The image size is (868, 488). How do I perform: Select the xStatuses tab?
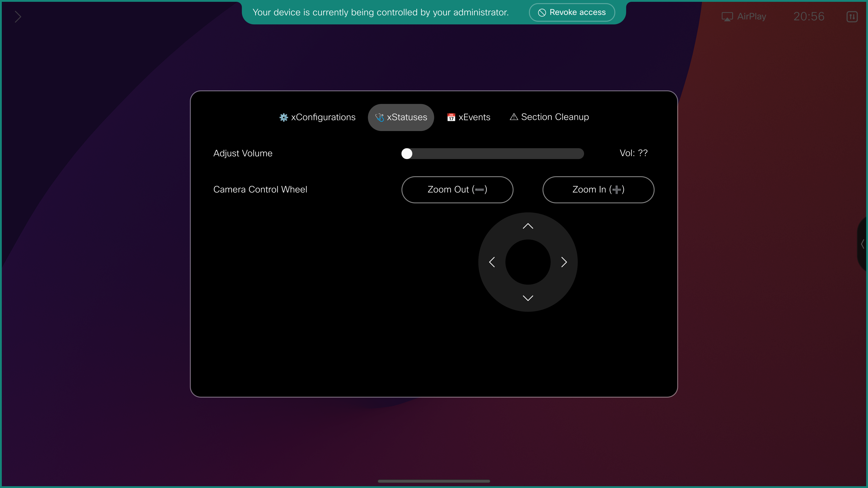(x=401, y=117)
